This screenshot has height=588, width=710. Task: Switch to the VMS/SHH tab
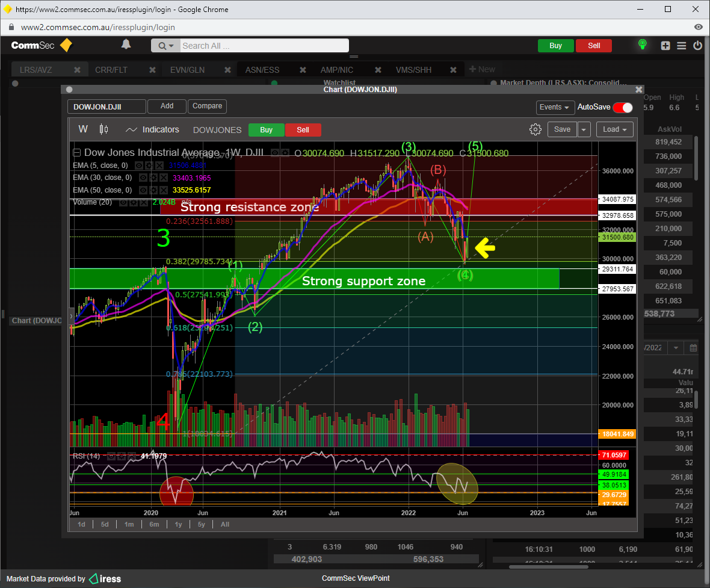pos(413,70)
